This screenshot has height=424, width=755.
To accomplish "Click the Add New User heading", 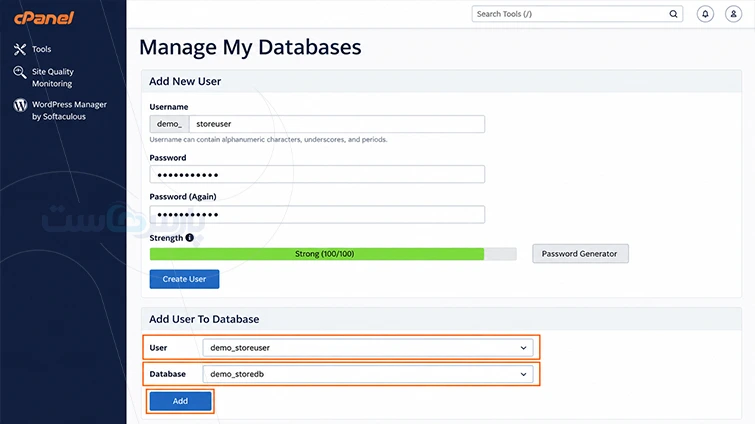I will point(185,81).
